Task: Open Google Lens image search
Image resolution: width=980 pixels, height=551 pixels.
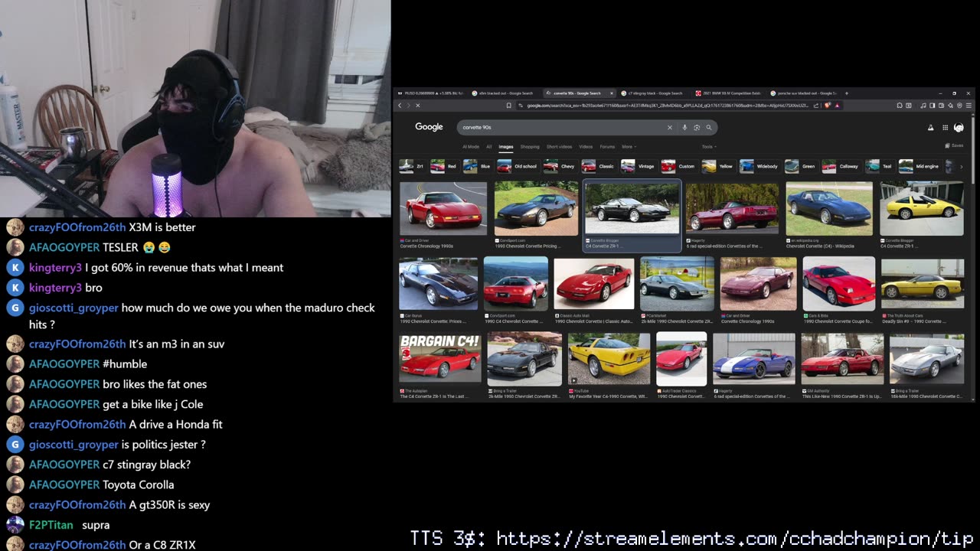Action: click(697, 128)
